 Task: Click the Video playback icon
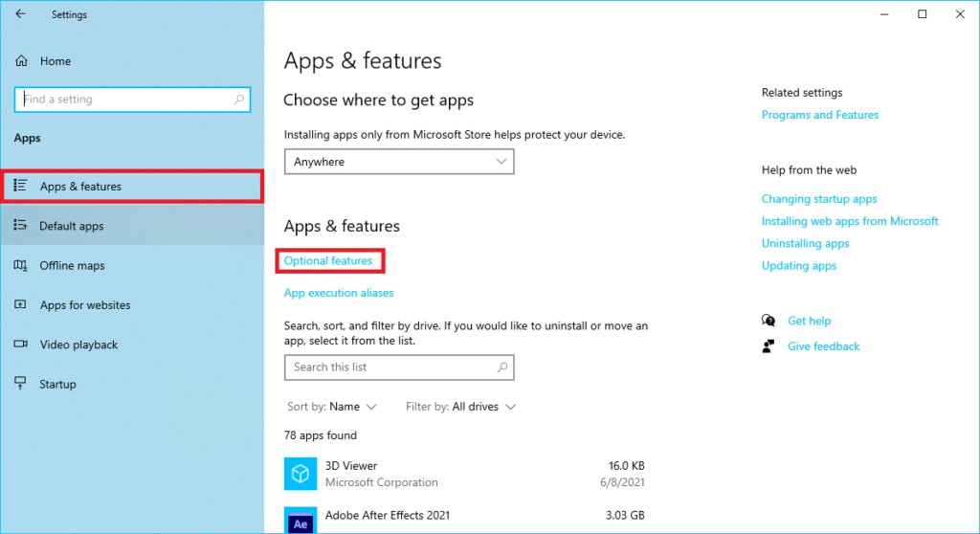(x=21, y=344)
